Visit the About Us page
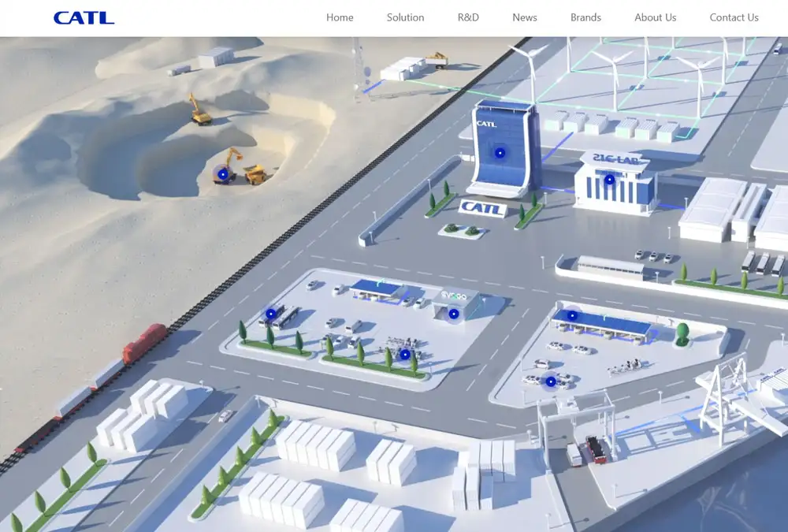 [656, 17]
